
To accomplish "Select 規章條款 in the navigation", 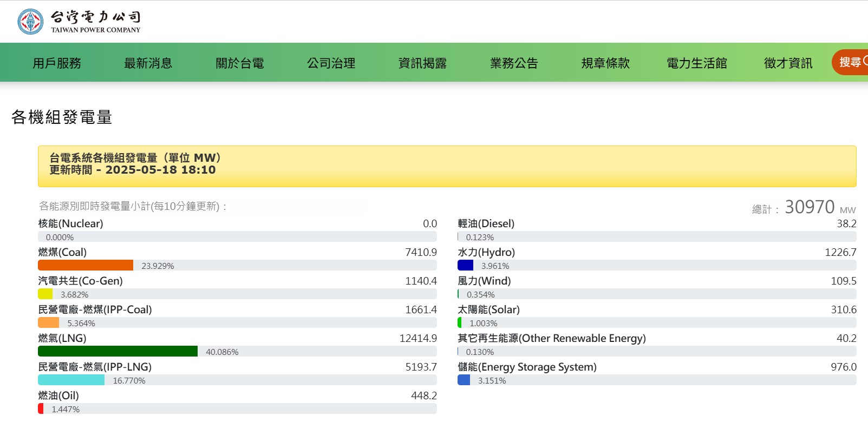I will click(x=605, y=63).
